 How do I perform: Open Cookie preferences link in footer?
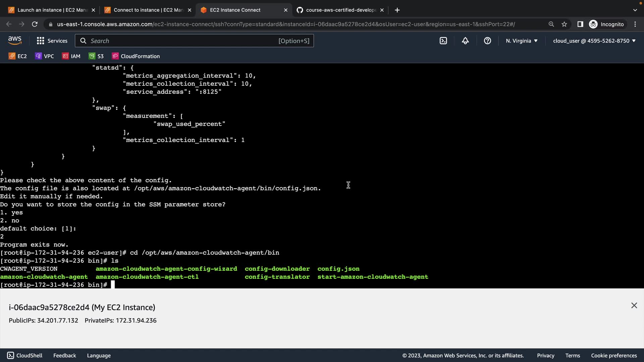pos(614,355)
